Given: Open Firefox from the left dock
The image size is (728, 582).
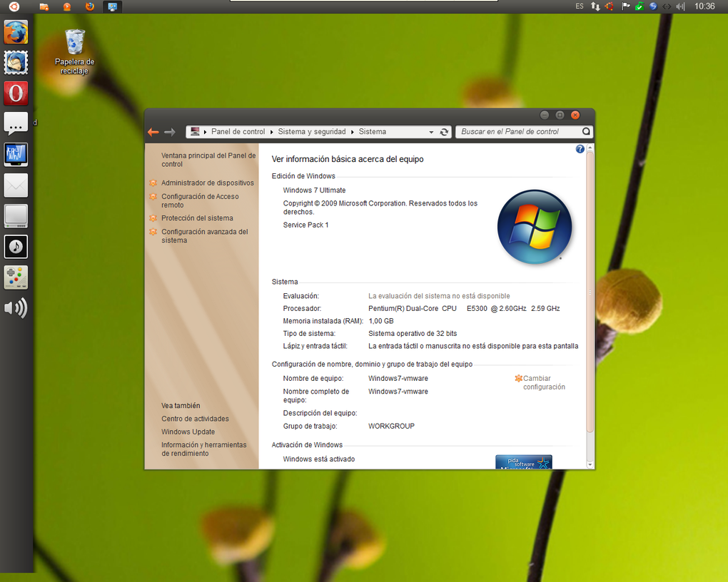Looking at the screenshot, I should pyautogui.click(x=16, y=32).
